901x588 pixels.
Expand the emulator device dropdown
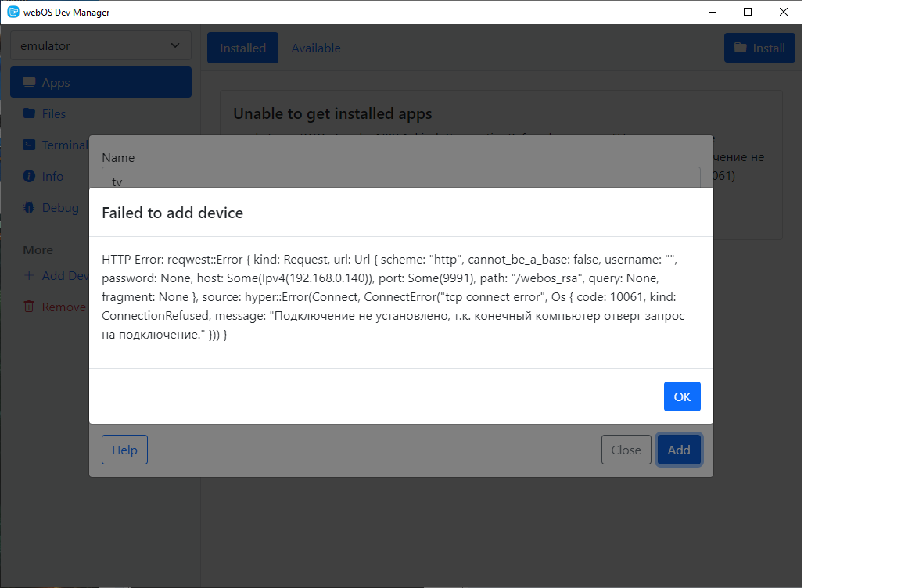(100, 45)
